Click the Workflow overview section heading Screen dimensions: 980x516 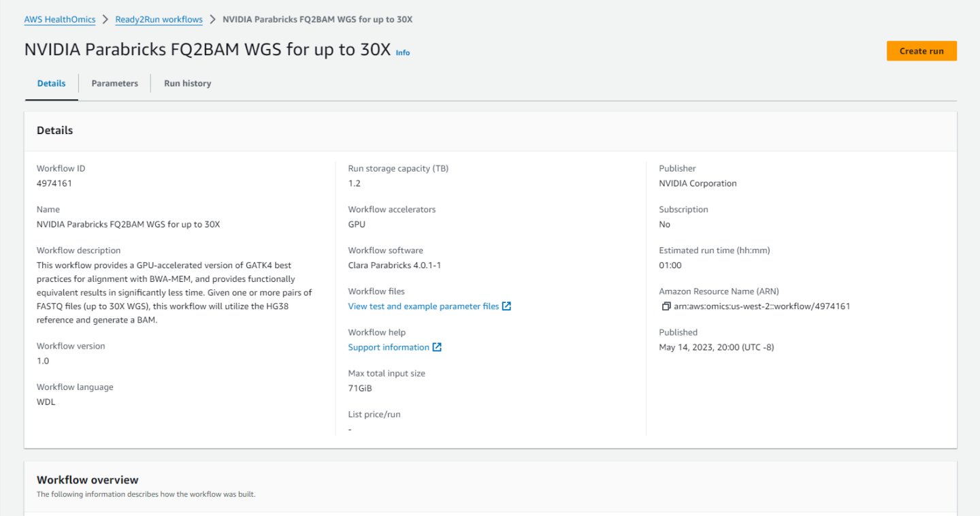(x=87, y=480)
